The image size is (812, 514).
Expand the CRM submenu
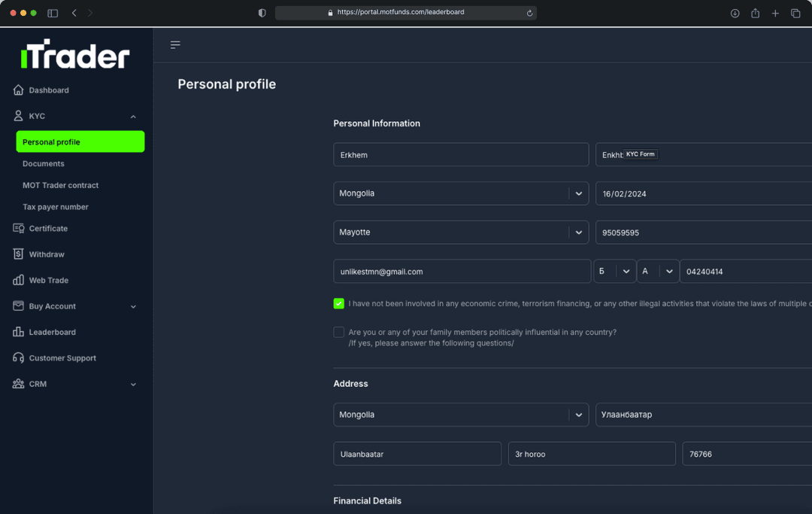coord(133,385)
